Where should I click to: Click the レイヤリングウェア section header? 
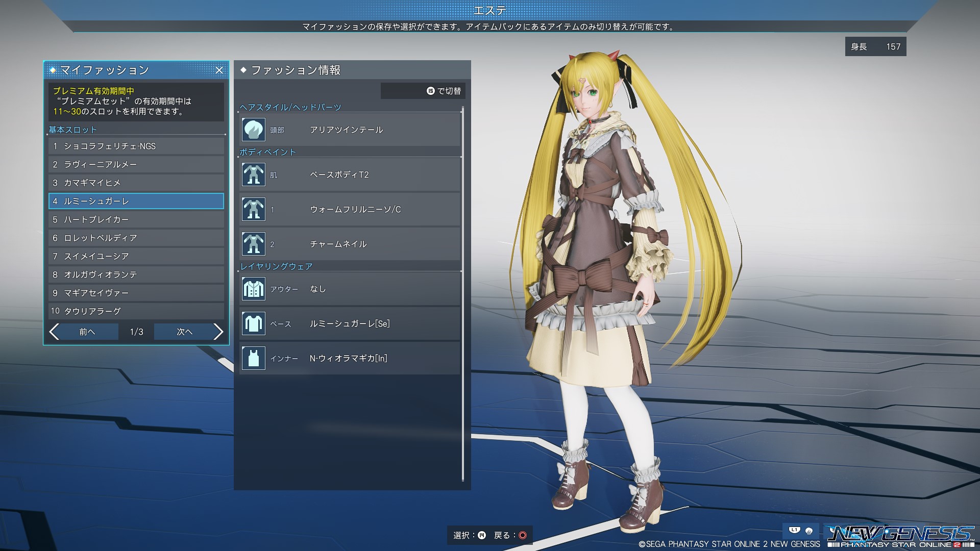(277, 266)
